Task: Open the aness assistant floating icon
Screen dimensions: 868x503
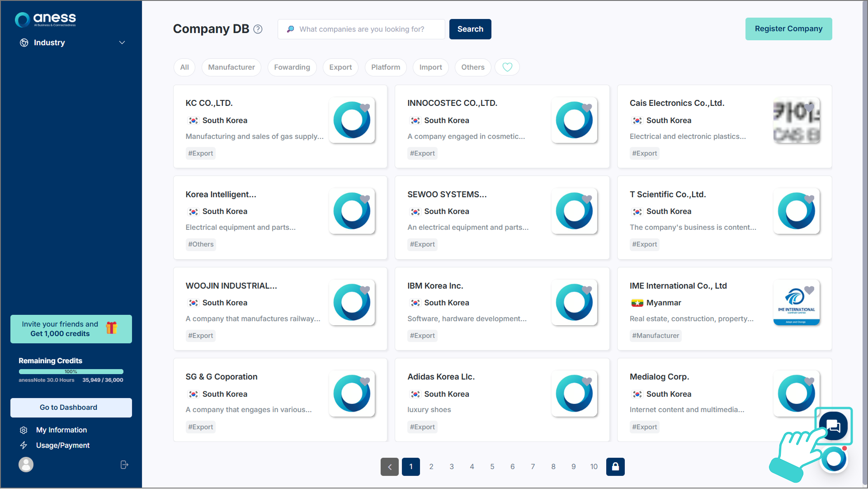Action: 834,459
